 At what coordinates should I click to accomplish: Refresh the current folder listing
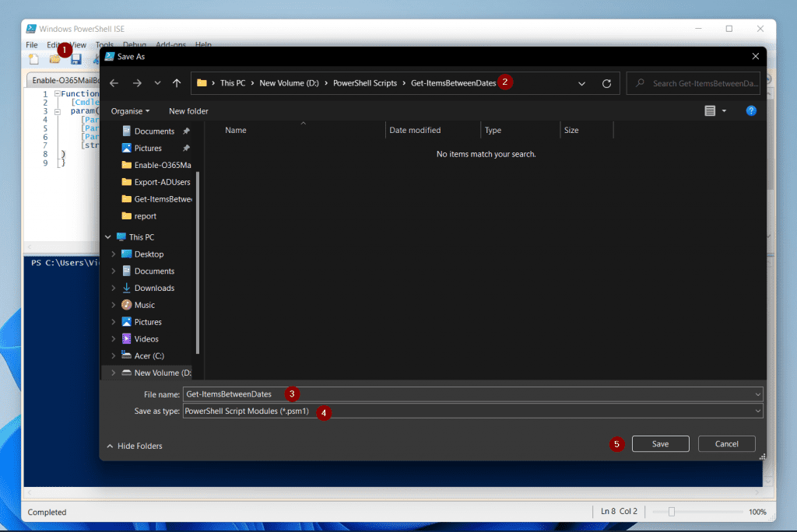click(x=606, y=83)
